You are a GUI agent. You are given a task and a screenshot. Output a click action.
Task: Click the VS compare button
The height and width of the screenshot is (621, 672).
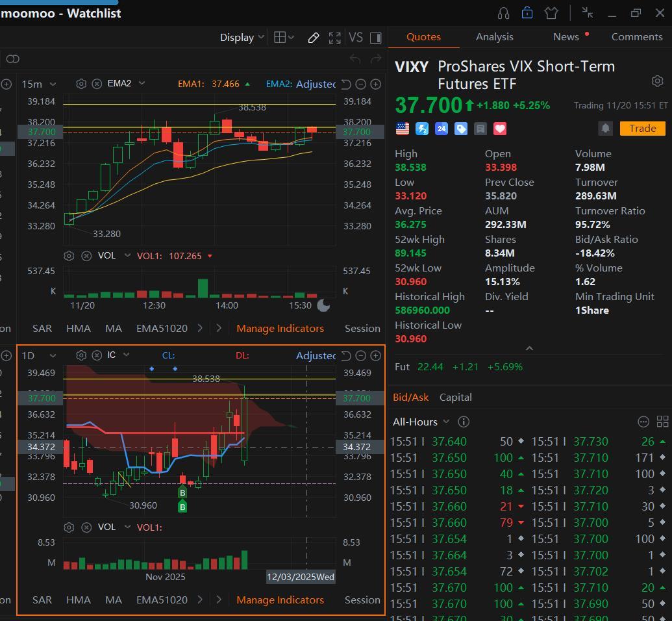[356, 37]
